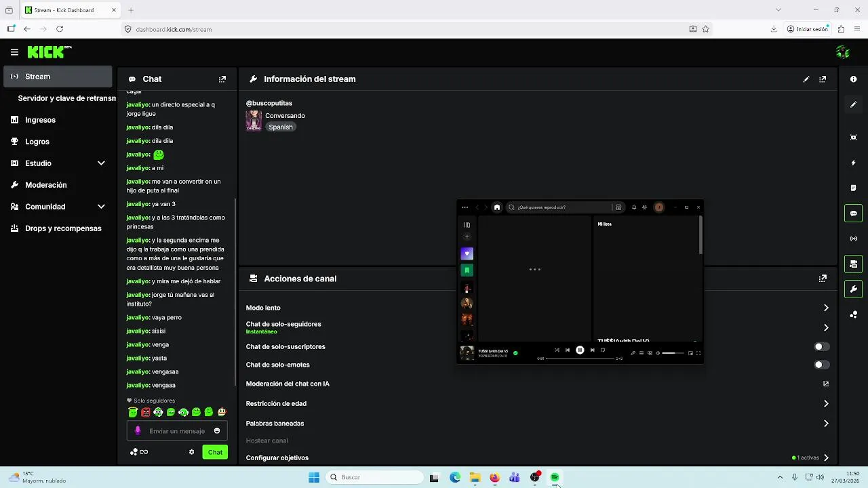Open Spotify three-dot menu
This screenshot has width=868, height=488.
click(x=465, y=207)
